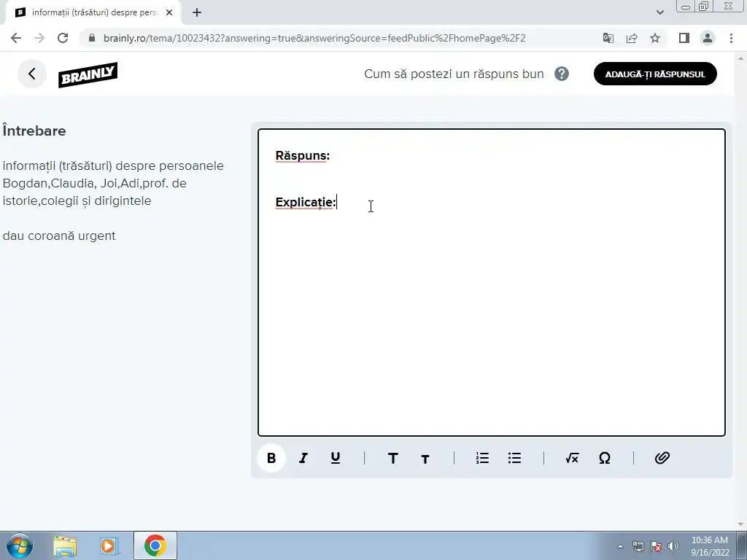
Task: Close the 'informații (trăsături)' tab
Action: pyautogui.click(x=169, y=13)
